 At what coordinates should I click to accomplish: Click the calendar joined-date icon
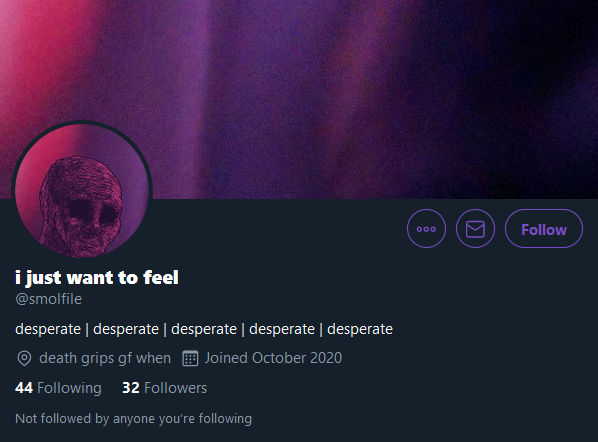pos(190,358)
